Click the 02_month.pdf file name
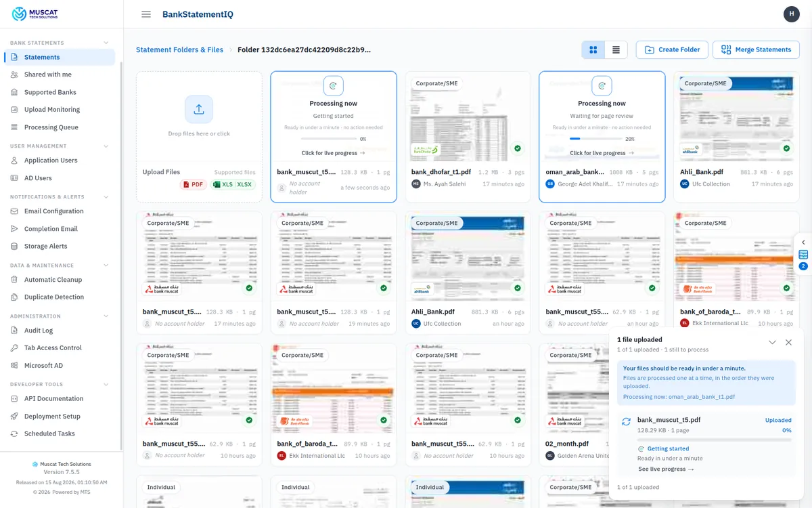This screenshot has height=508, width=812. tap(568, 444)
